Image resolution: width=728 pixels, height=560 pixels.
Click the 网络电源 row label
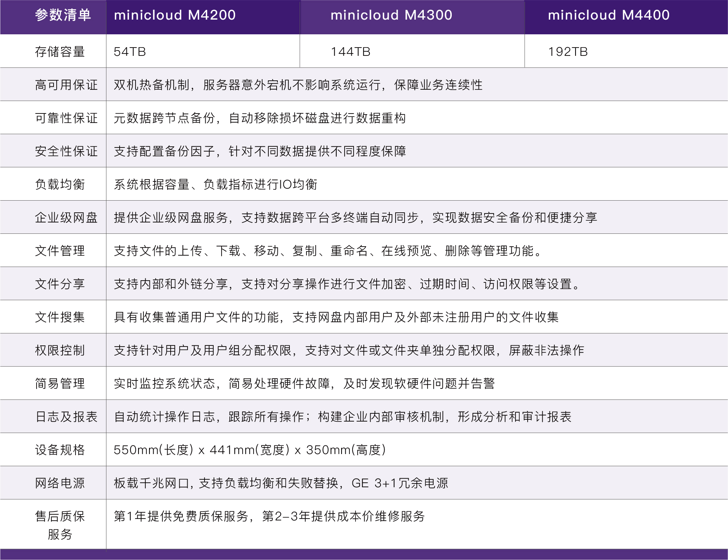tap(60, 483)
